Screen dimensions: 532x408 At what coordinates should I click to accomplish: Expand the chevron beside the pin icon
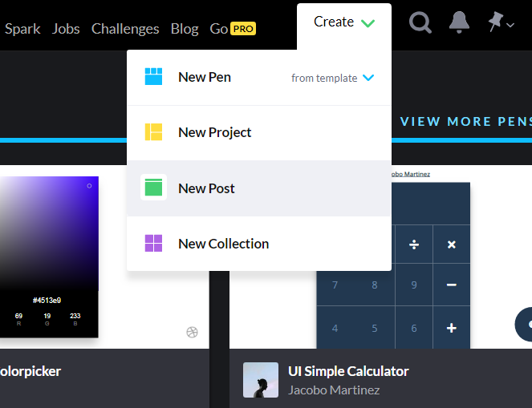pyautogui.click(x=510, y=25)
